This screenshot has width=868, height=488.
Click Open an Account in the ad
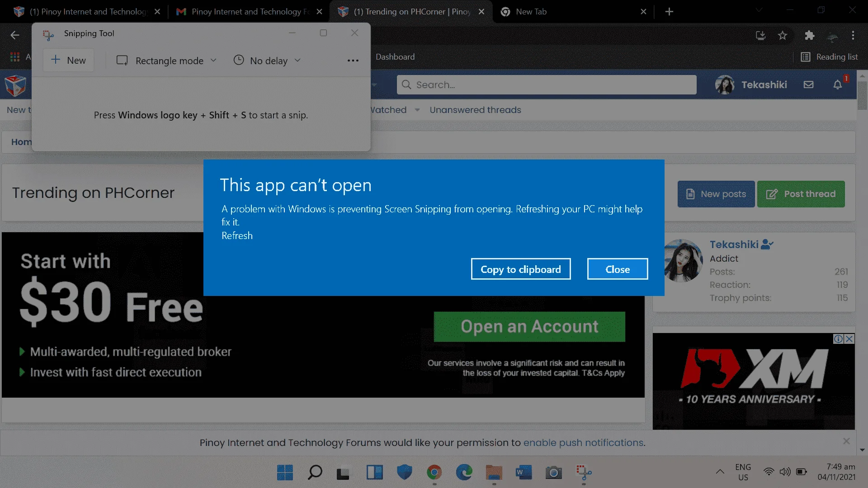[529, 327]
